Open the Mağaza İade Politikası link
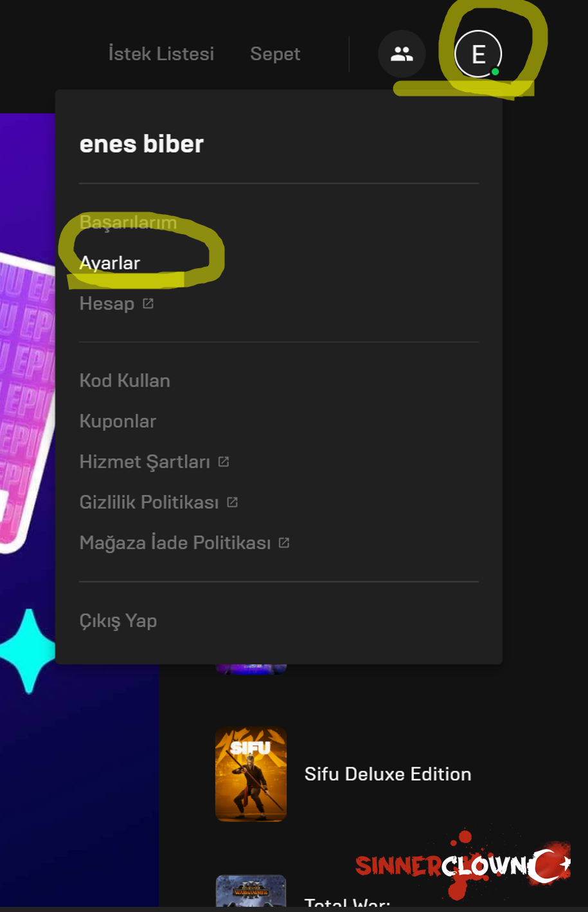588x912 pixels. [x=175, y=543]
